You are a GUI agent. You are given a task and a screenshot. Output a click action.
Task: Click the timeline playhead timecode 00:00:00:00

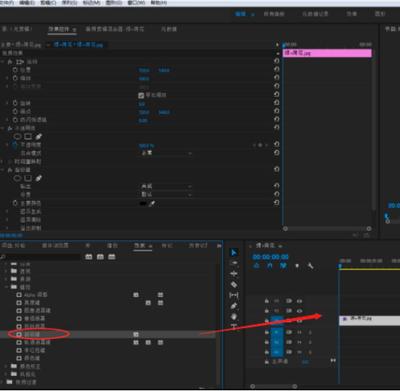click(271, 257)
